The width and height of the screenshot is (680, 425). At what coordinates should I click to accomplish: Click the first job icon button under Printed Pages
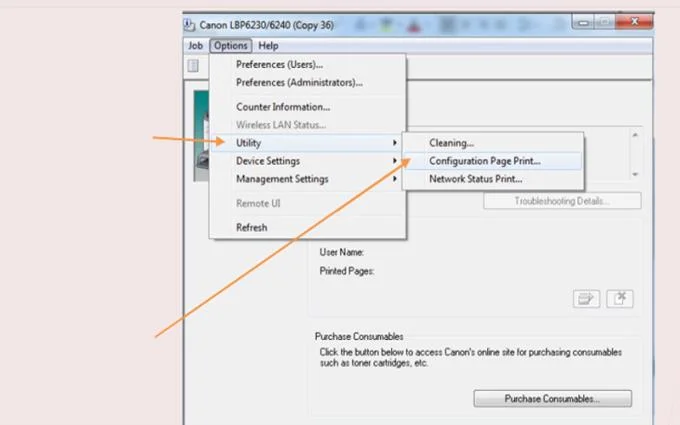click(x=586, y=299)
